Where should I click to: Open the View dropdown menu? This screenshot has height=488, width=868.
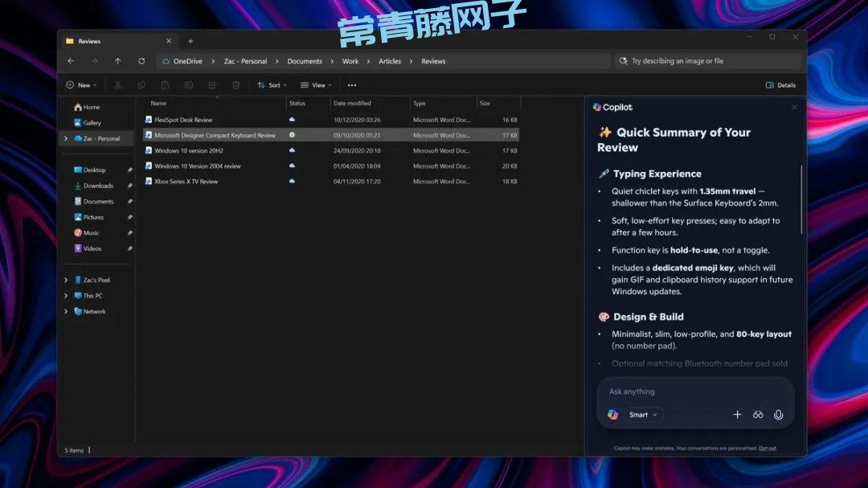pos(316,85)
